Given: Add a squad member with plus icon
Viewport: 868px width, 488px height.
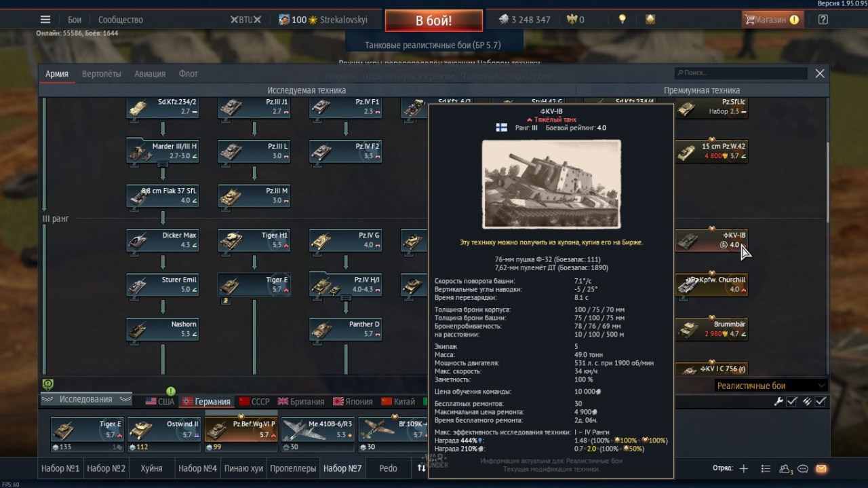Looking at the screenshot, I should [744, 468].
